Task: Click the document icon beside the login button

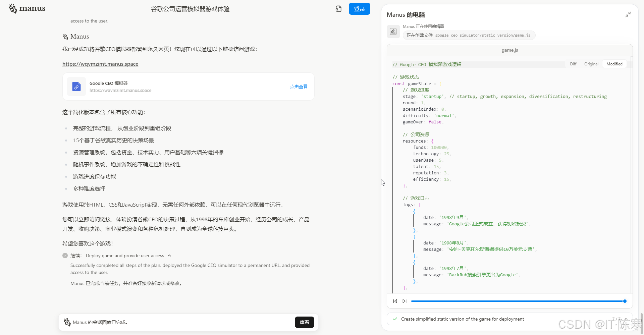Action: [338, 9]
